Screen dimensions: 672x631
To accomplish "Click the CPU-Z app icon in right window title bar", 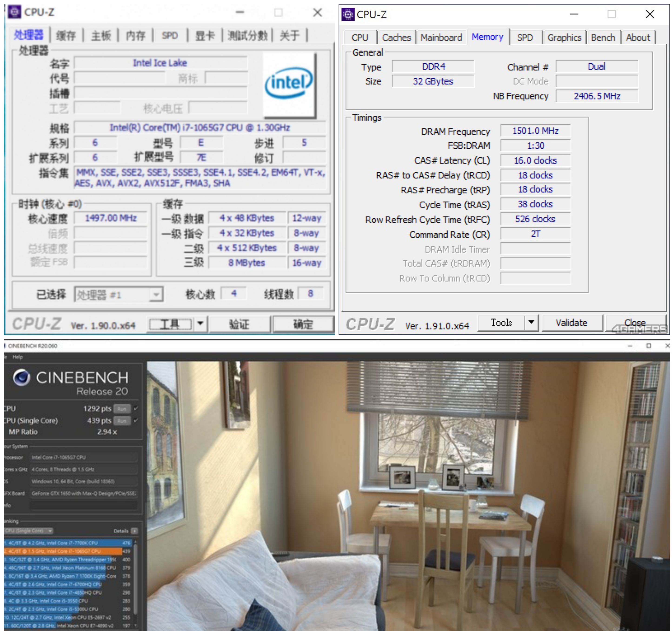I will tap(348, 14).
